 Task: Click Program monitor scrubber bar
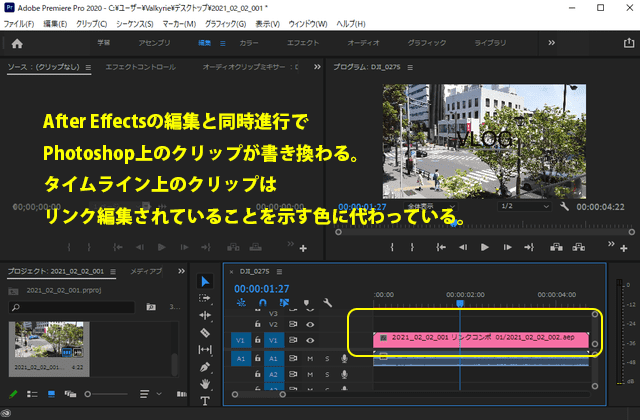click(x=485, y=232)
